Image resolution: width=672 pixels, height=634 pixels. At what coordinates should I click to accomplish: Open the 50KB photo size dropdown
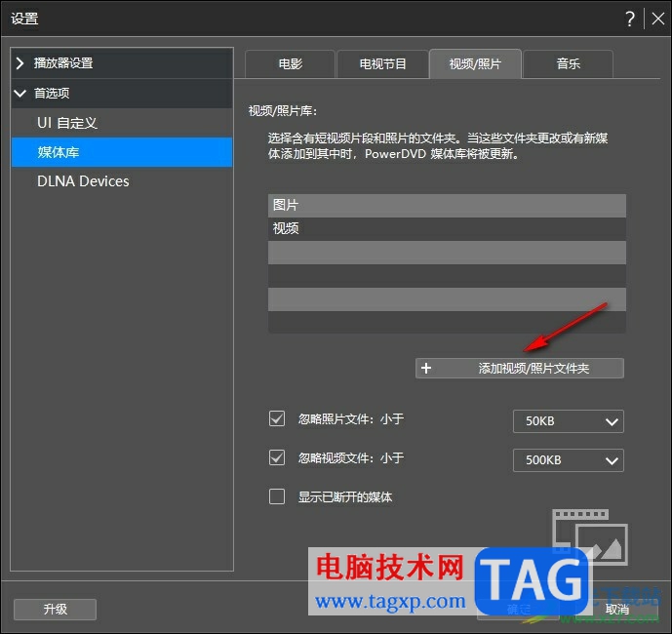click(x=569, y=421)
